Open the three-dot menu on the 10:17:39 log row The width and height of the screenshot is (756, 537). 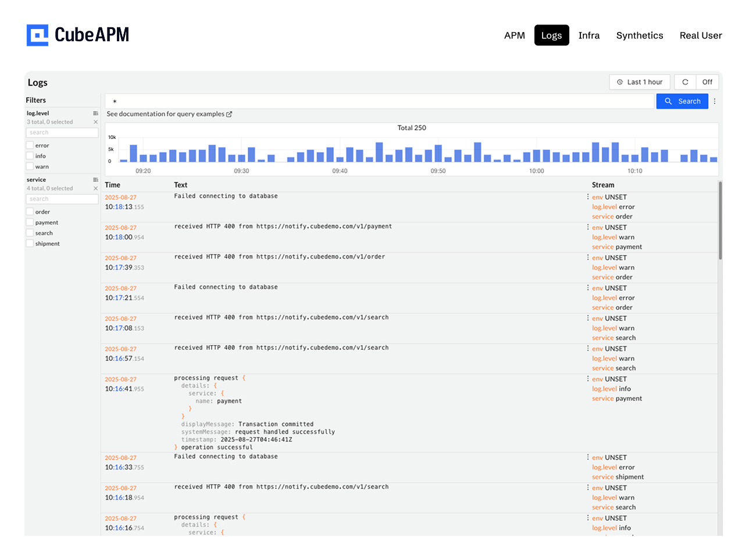589,256
